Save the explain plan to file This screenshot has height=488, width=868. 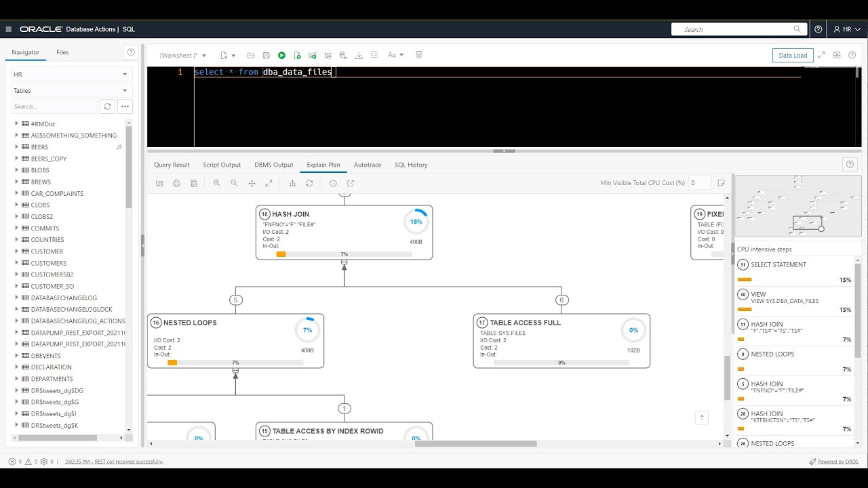coord(194,183)
